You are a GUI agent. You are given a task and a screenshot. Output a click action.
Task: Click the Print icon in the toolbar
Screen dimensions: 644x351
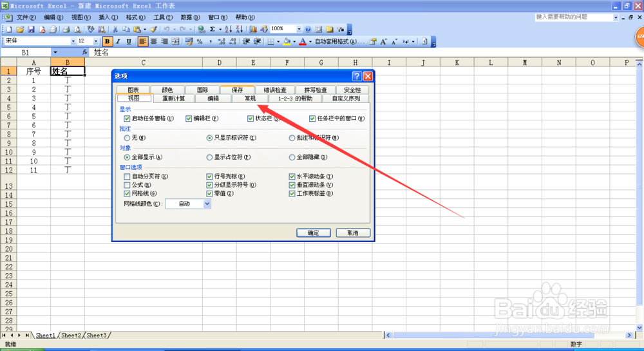pyautogui.click(x=66, y=29)
